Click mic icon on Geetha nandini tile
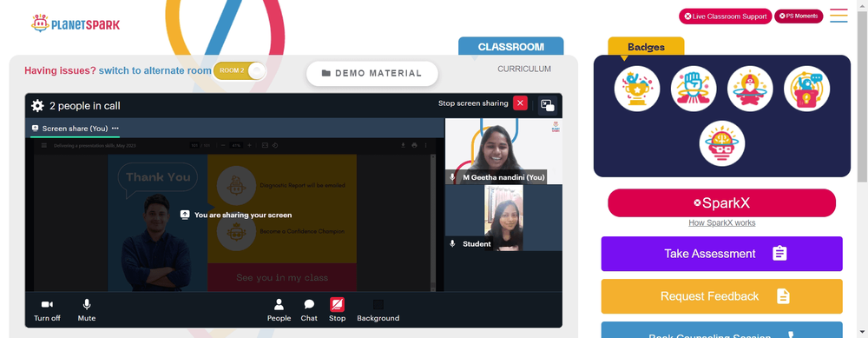Screen dimensions: 868x338 point(452,177)
